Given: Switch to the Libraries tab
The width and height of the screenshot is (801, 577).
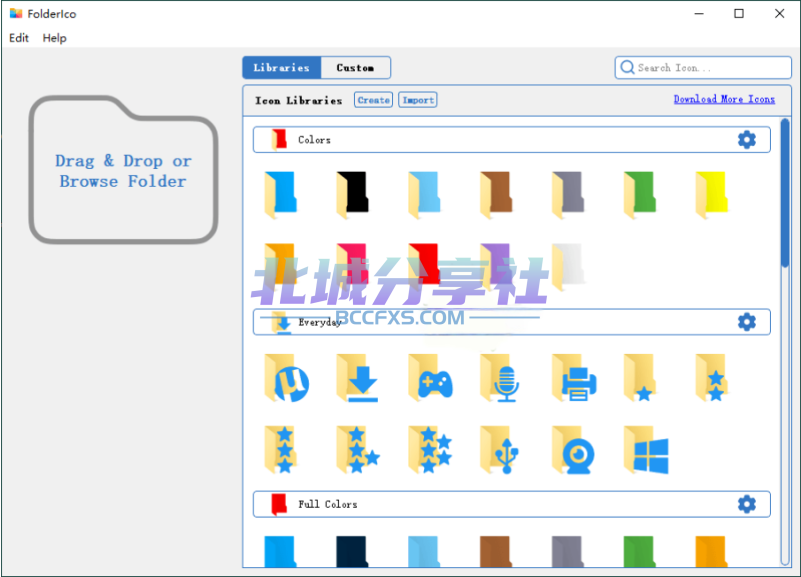Looking at the screenshot, I should [281, 67].
